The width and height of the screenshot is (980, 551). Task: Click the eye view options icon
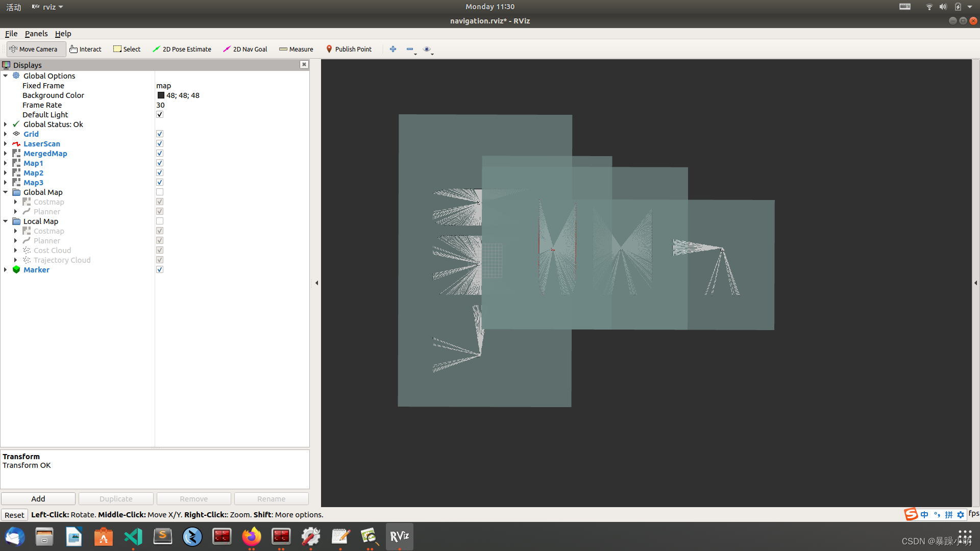coord(427,49)
